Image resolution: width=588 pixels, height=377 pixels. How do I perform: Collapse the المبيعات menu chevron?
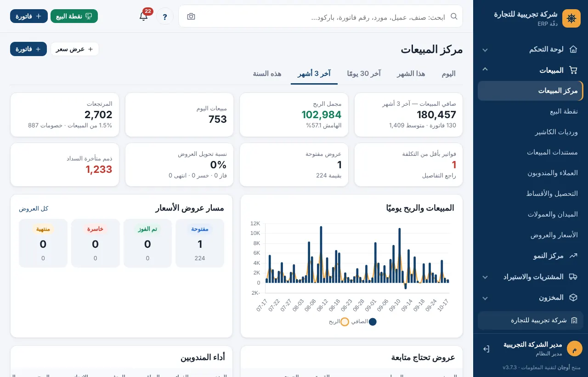[485, 69]
